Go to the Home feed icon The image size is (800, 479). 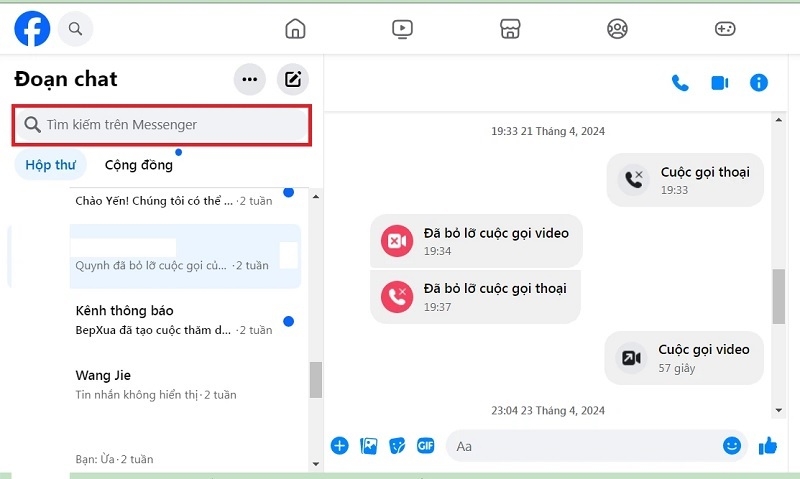(x=295, y=29)
